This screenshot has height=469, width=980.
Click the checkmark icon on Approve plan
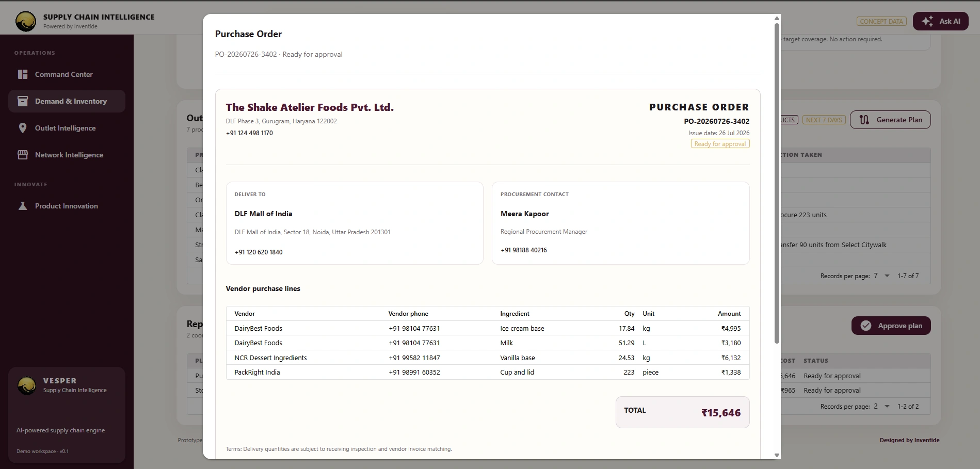866,326
